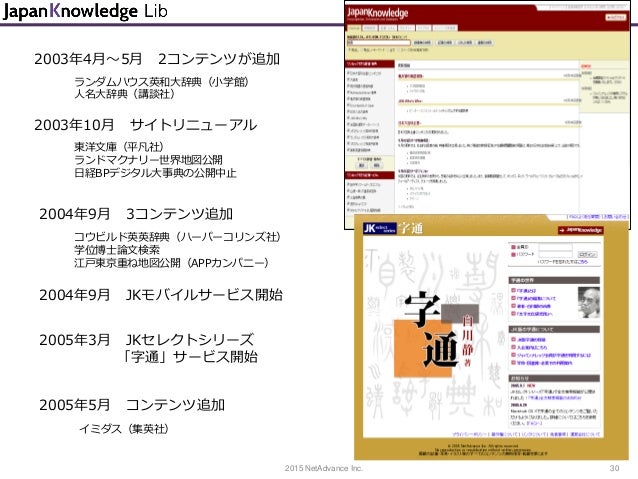The width and height of the screenshot is (638, 479).
Task: Click the search text box in JapanKnowledge site
Action: (378, 42)
